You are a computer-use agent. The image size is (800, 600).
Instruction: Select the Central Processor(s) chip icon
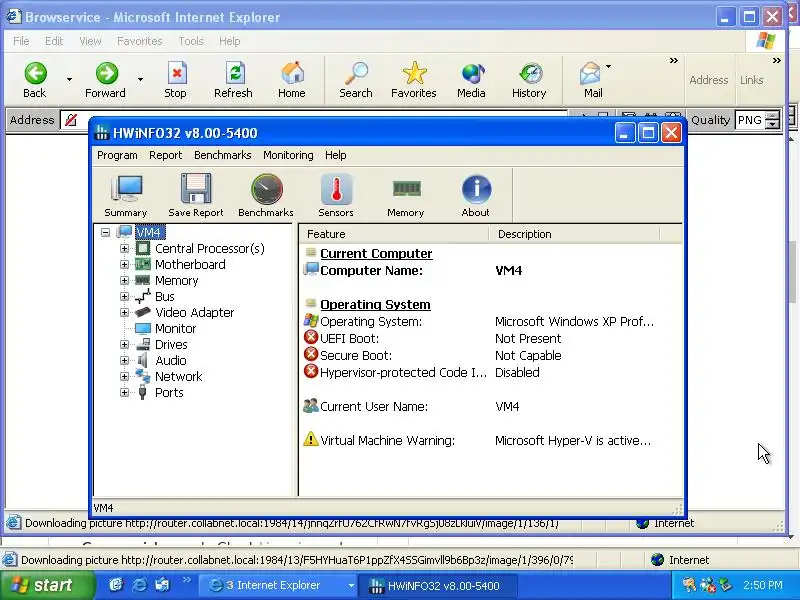(x=143, y=248)
